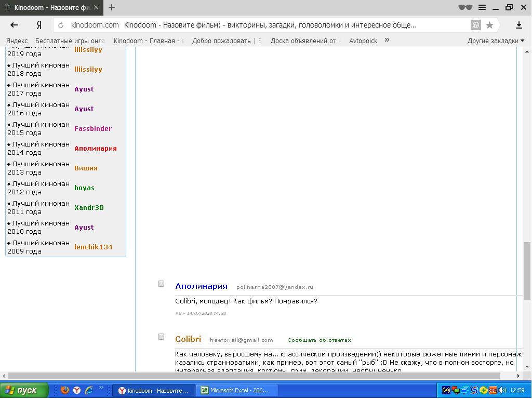532x399 pixels.
Task: Launch Internet Explorer from quick launch
Action: (89, 390)
